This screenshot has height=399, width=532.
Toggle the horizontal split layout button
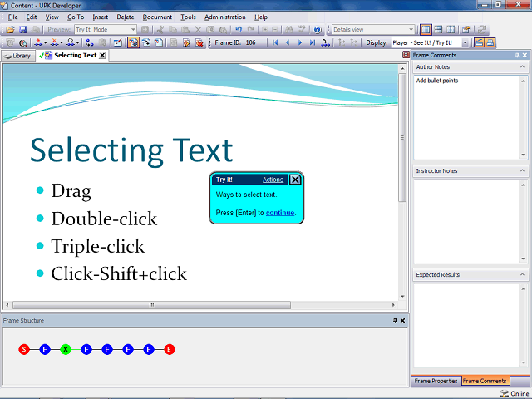pos(438,30)
